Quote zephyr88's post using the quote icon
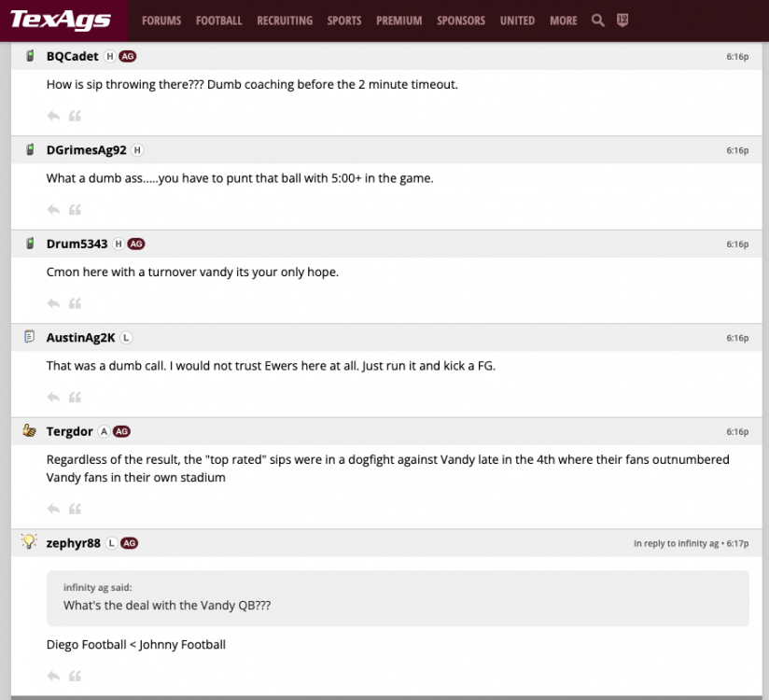 coord(76,676)
